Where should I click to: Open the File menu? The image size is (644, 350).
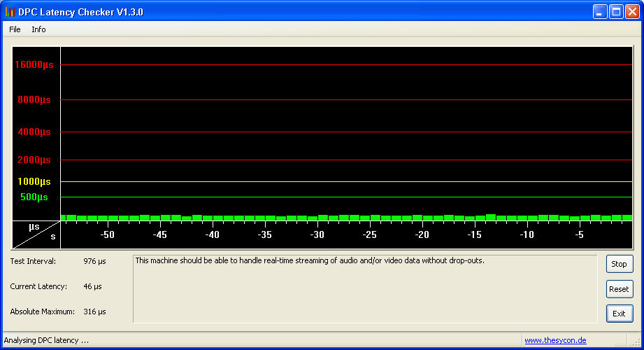coord(15,29)
